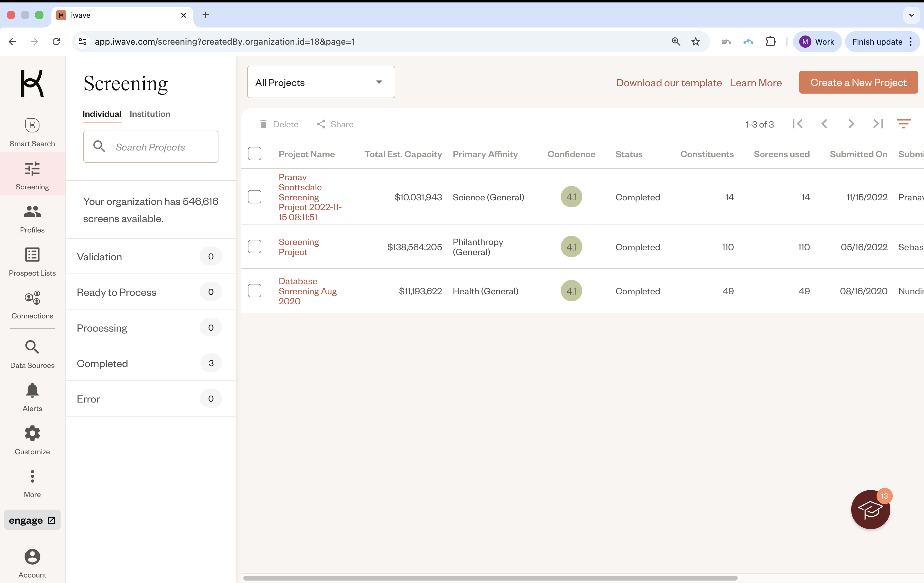Open the graduation cap help widget

tap(870, 509)
